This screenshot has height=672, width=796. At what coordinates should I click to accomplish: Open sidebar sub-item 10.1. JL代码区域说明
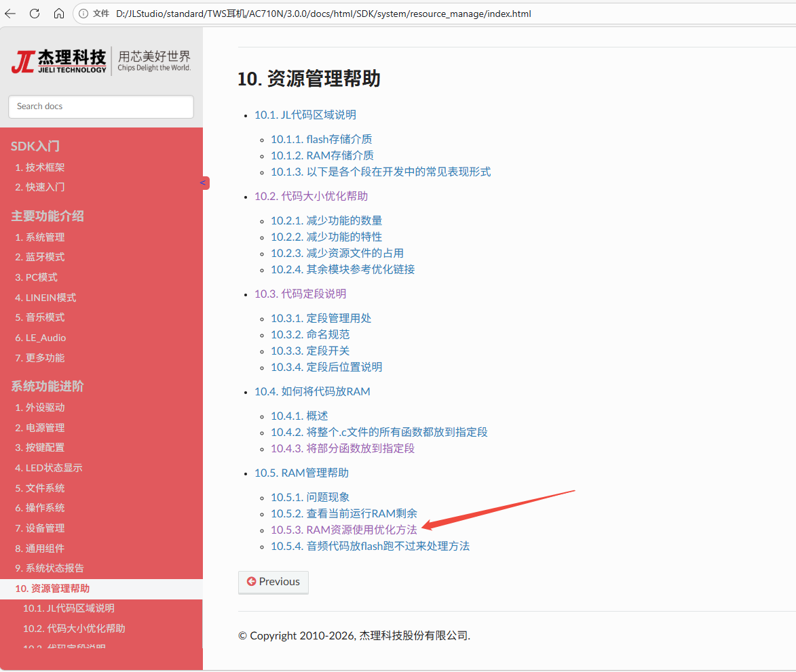69,609
